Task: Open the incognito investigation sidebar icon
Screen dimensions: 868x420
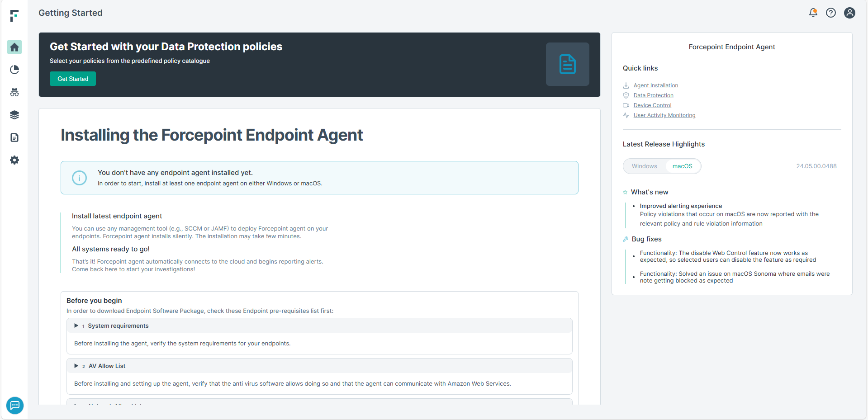Action: [14, 92]
